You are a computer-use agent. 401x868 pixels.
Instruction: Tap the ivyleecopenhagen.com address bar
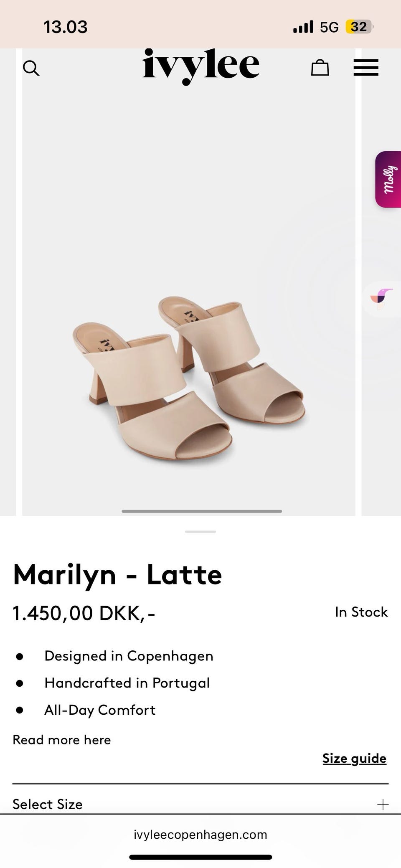[x=200, y=835]
